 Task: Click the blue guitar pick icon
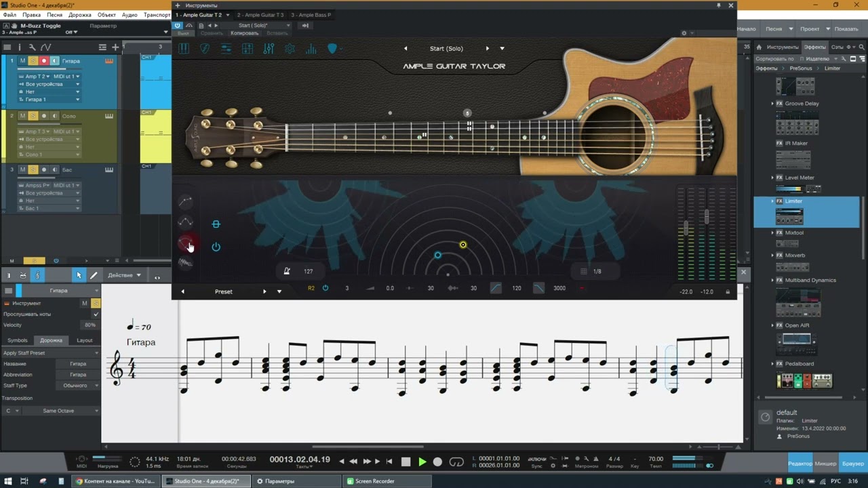point(332,49)
